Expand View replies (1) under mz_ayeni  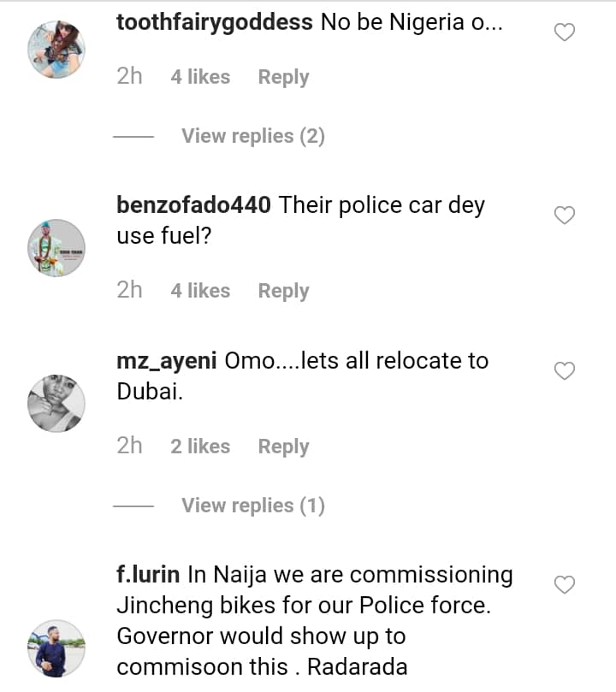click(252, 506)
